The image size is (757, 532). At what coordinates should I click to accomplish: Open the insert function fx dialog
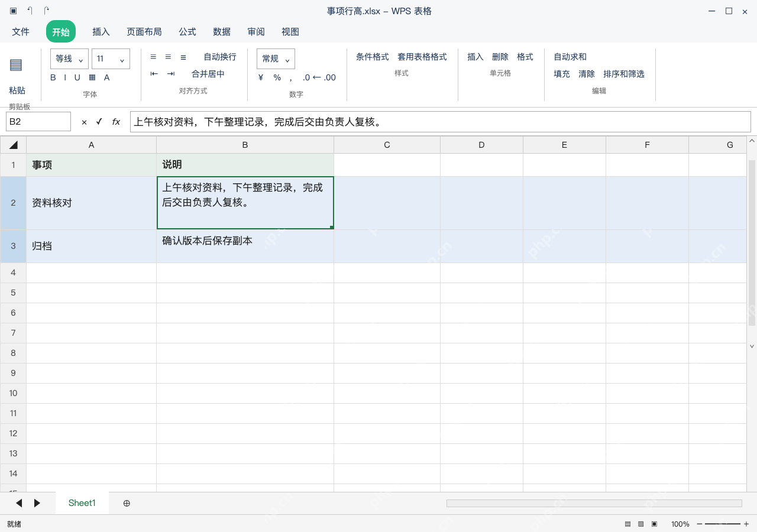click(x=116, y=122)
